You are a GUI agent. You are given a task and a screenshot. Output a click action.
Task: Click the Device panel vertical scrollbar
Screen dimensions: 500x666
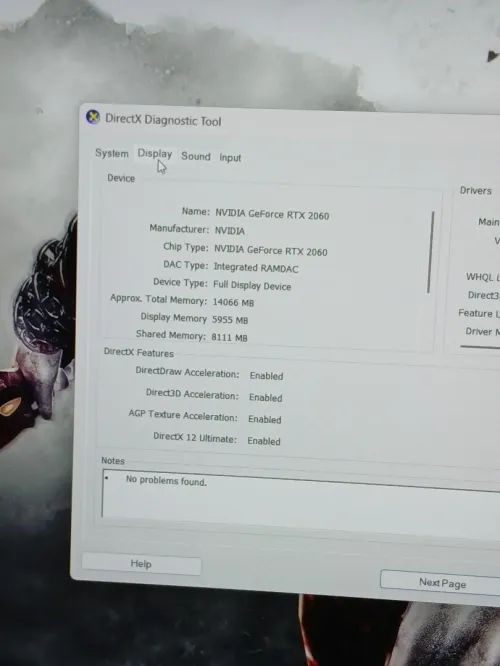point(431,252)
